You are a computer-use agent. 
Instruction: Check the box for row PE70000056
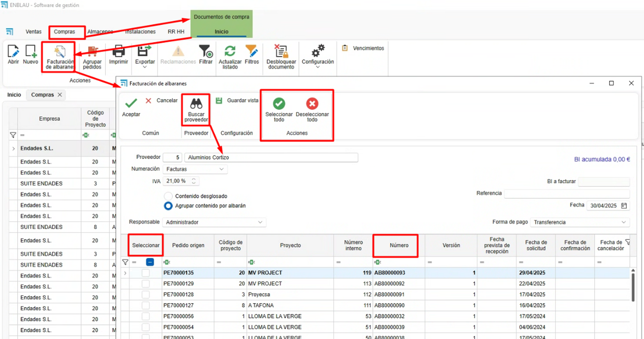(x=145, y=316)
